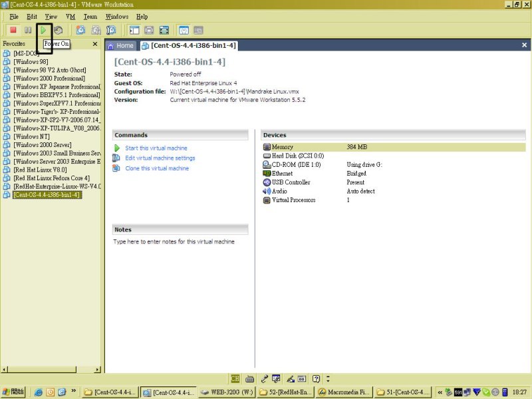Click the Take Snapshot toolbar icon
532x399 pixels.
pos(80,30)
